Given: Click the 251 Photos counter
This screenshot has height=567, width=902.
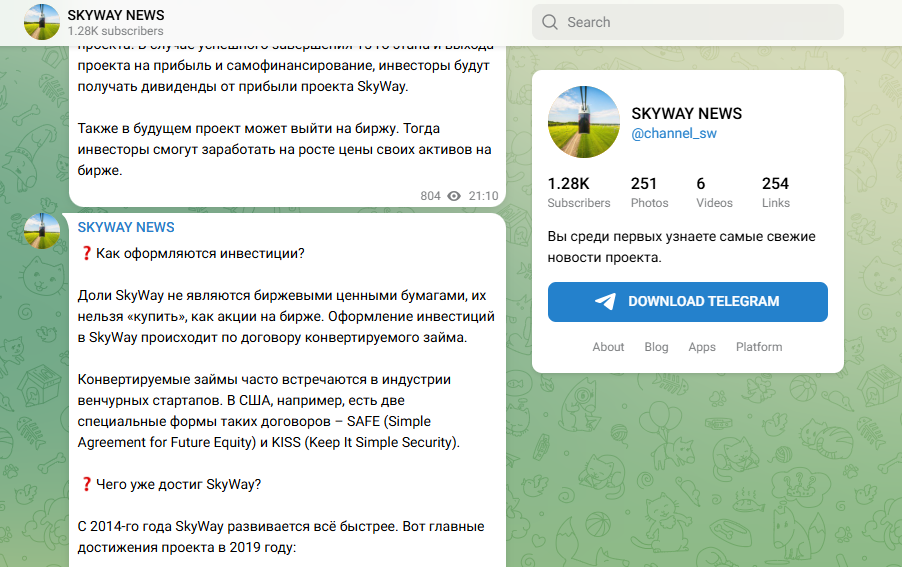Looking at the screenshot, I should pyautogui.click(x=649, y=192).
